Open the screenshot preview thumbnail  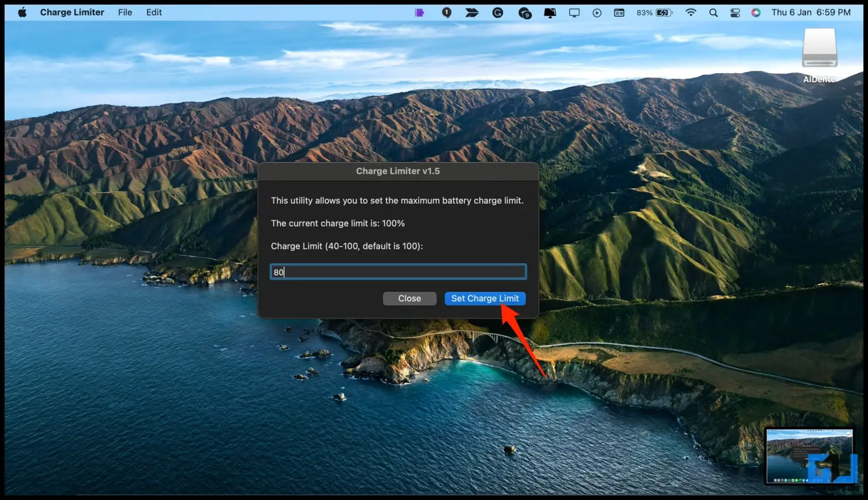point(809,457)
